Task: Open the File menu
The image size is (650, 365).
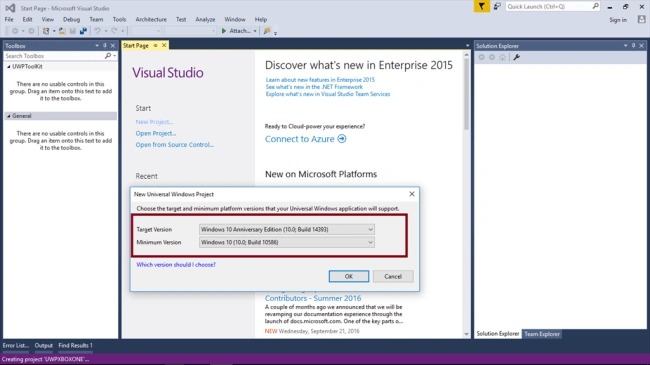Action: [9, 19]
